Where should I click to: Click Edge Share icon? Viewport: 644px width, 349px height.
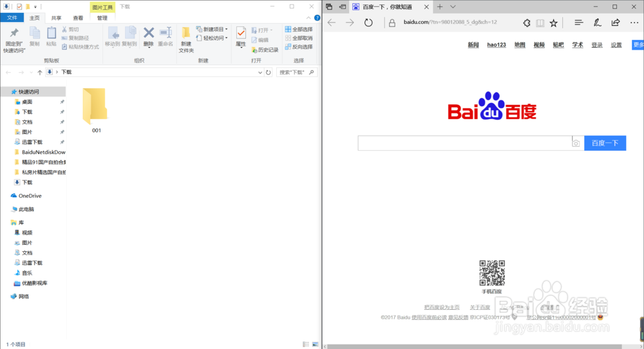coord(615,23)
